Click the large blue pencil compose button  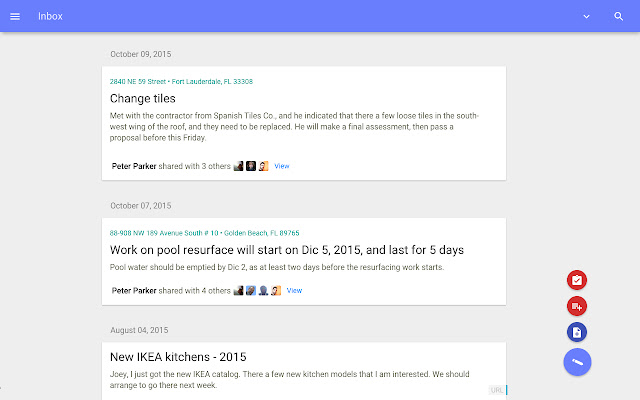[x=578, y=361]
